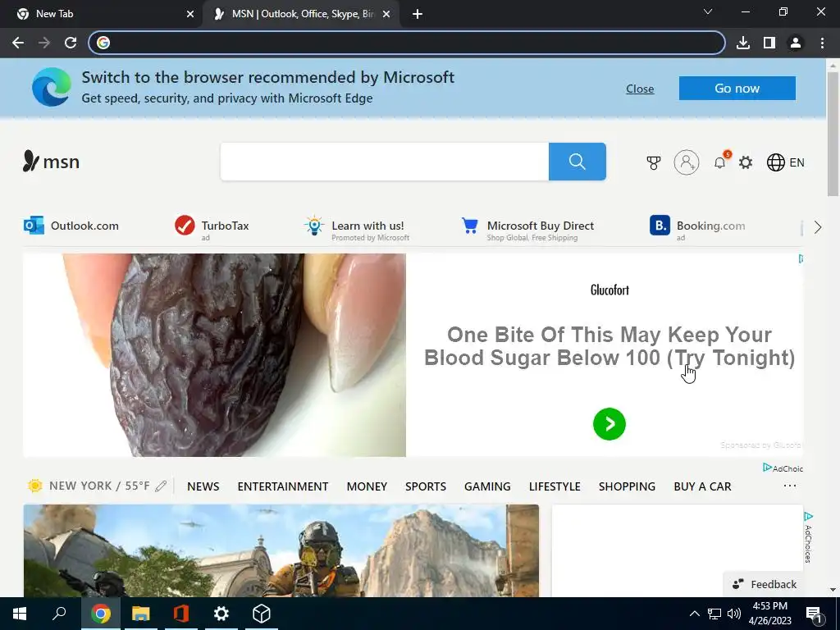840x630 pixels.
Task: Open language selector EN globe
Action: (785, 162)
